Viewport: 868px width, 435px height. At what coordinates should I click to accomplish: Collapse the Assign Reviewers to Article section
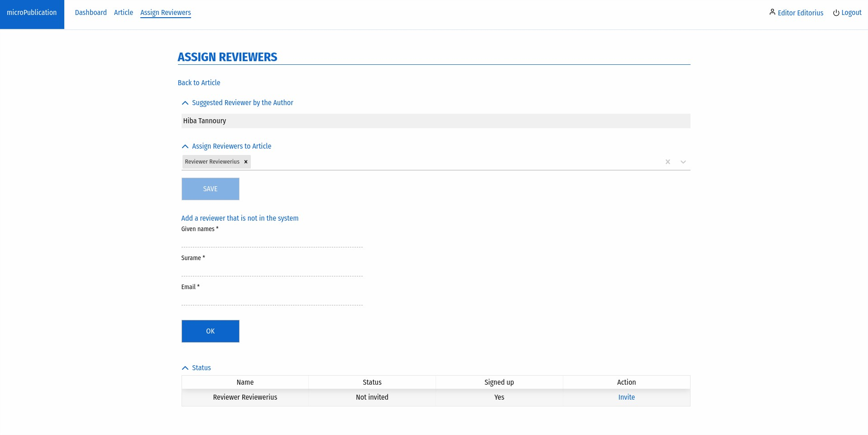click(x=185, y=146)
